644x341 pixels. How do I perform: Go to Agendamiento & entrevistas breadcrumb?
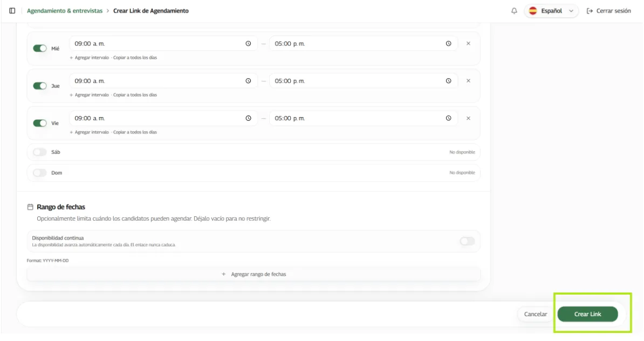[65, 11]
